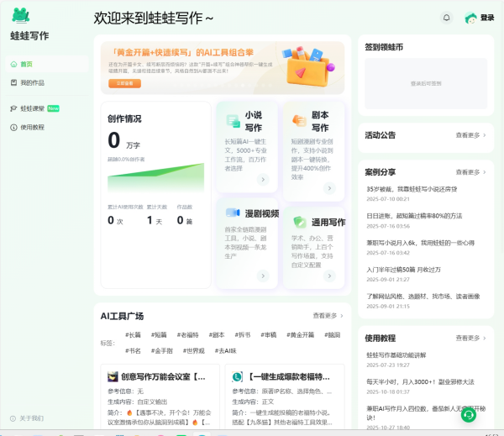Click the green floating refresh button

469,413
